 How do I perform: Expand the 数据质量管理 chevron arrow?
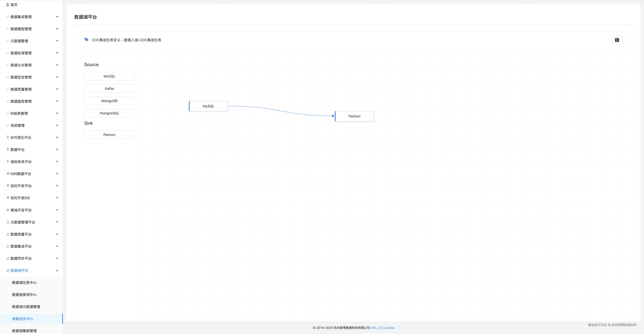tap(57, 89)
